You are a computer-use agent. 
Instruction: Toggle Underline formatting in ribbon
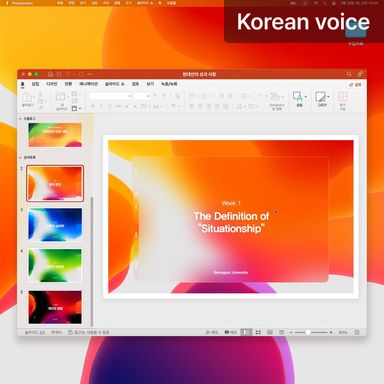(x=110, y=106)
